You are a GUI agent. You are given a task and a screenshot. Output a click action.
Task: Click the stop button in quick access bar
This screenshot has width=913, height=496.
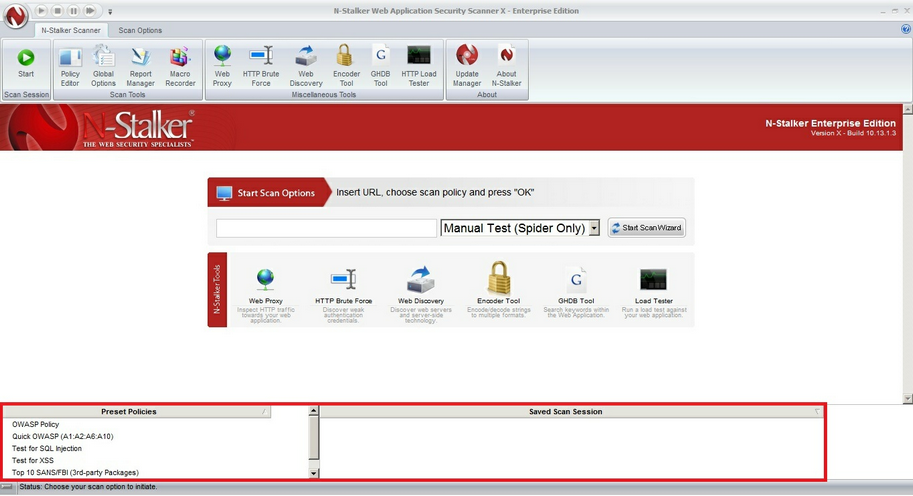click(57, 10)
